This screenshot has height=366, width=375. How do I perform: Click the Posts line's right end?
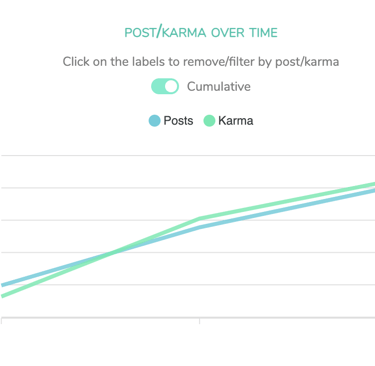pos(373,191)
